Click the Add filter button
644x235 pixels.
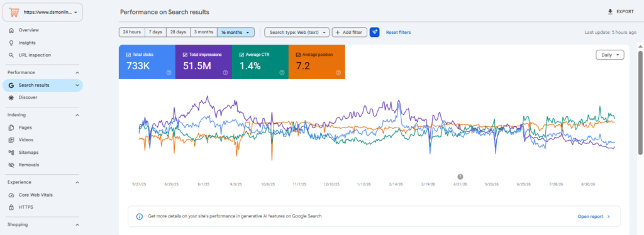(349, 33)
